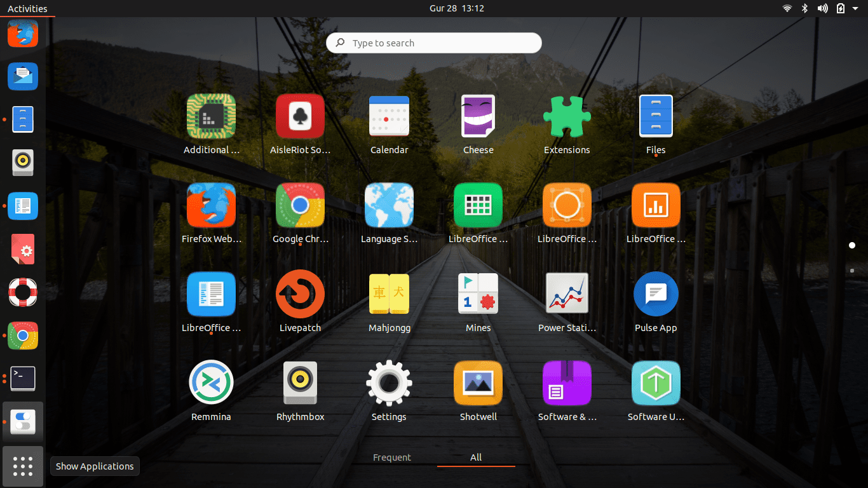Open Terminal from the dock
Viewport: 868px width, 488px height.
[23, 379]
